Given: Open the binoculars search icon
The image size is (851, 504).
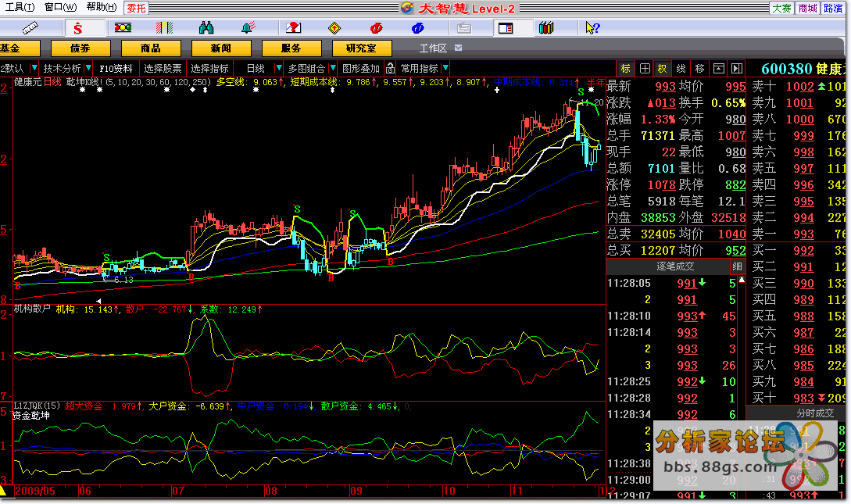Looking at the screenshot, I should tap(206, 27).
